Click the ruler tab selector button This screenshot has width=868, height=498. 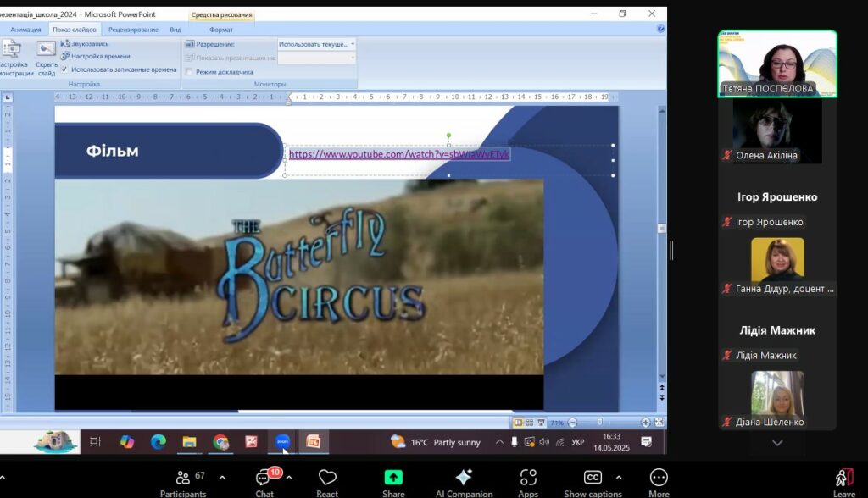[x=8, y=97]
